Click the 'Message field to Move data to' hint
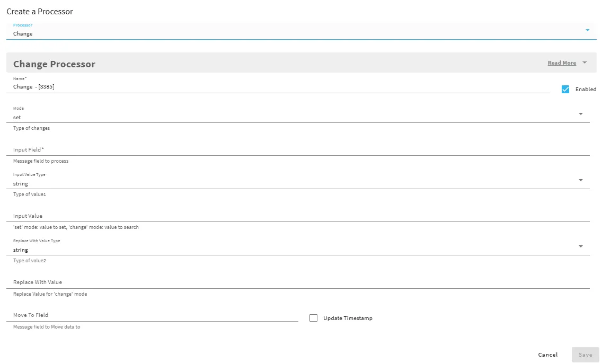The height and width of the screenshot is (364, 602). click(x=47, y=327)
